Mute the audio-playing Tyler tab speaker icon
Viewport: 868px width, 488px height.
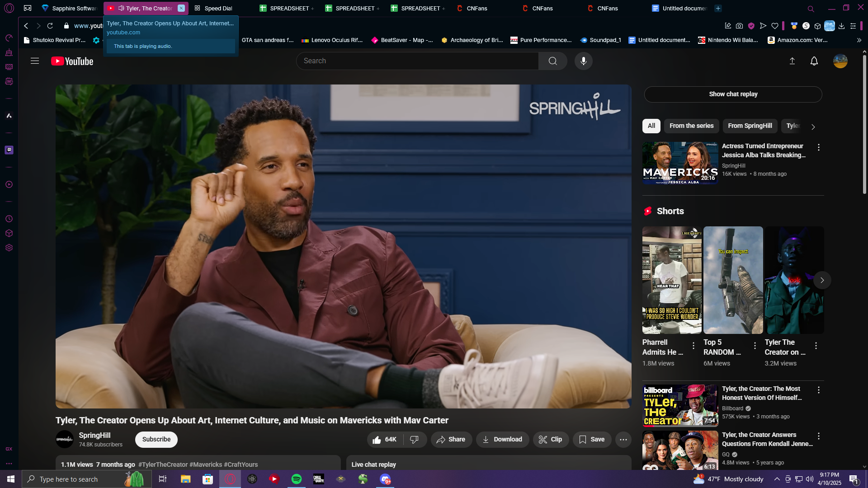121,8
